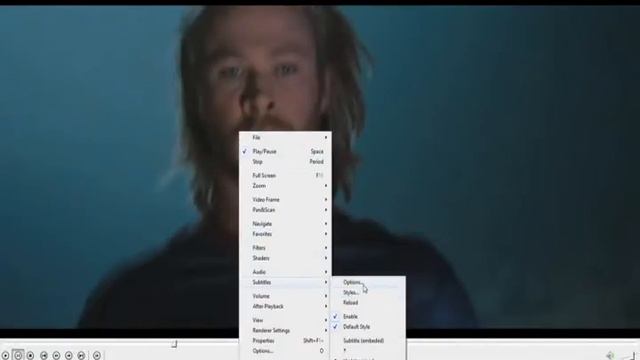Click the skip forward button in the control bar
This screenshot has height=360, width=640.
click(81, 356)
